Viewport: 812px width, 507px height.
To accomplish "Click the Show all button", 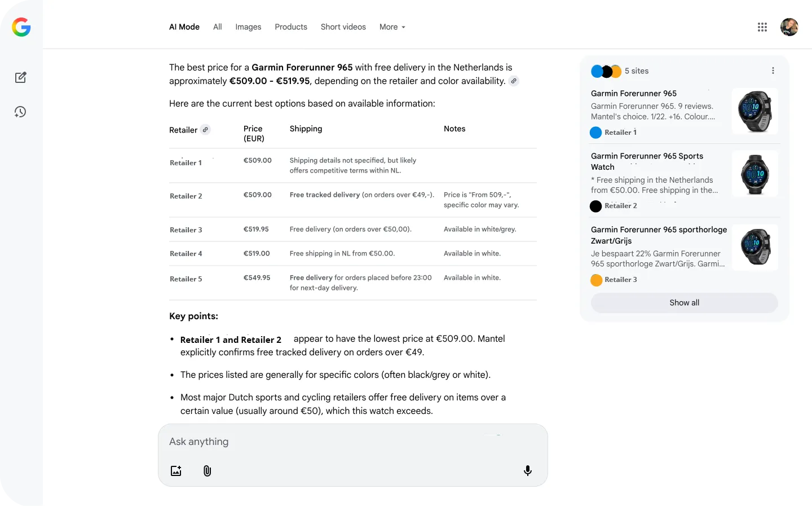I will pos(684,303).
